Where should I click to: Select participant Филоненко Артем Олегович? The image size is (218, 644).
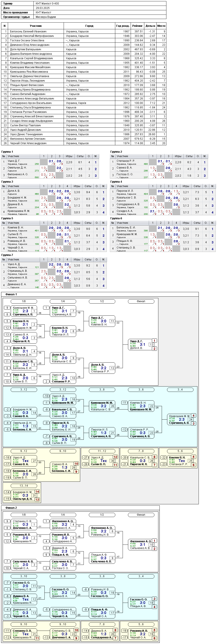point(28,139)
